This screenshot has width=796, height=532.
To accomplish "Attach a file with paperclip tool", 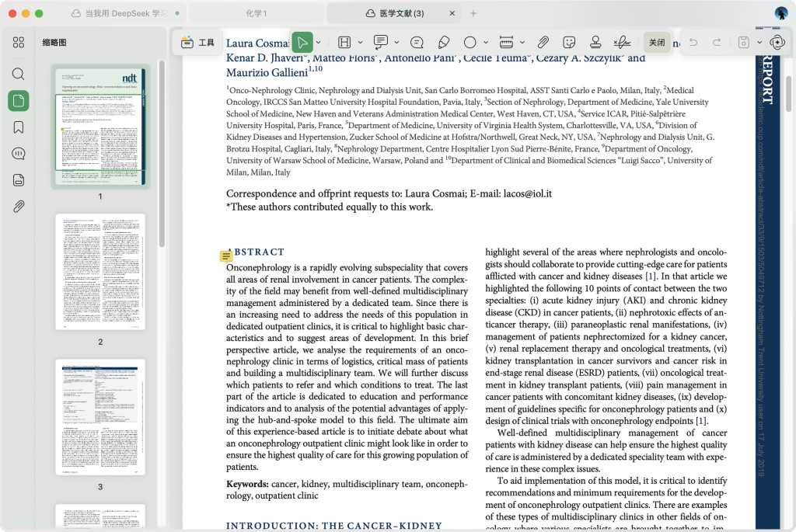I will (543, 43).
